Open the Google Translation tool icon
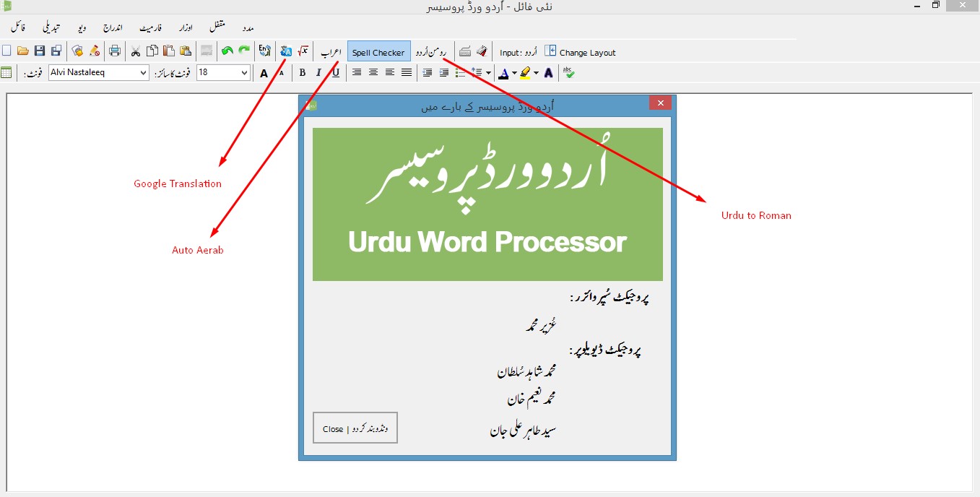 tap(286, 51)
